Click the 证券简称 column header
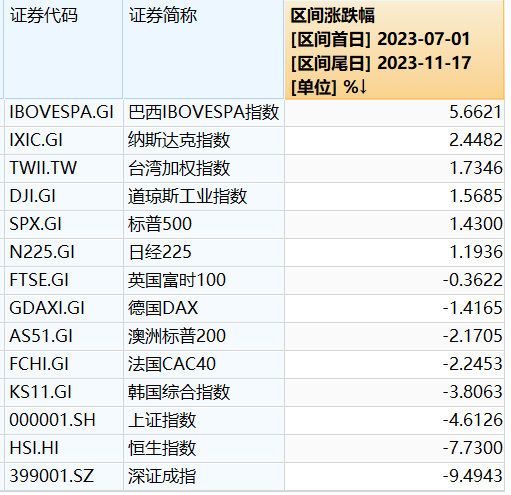This screenshot has width=511, height=495. (x=203, y=49)
